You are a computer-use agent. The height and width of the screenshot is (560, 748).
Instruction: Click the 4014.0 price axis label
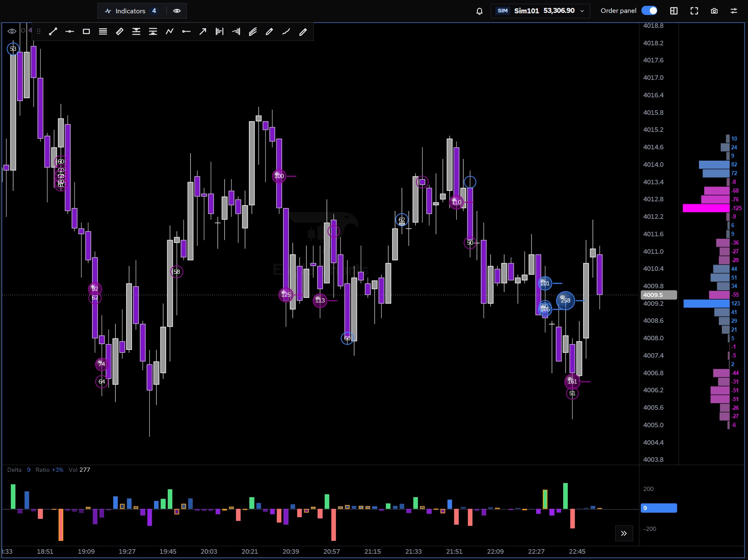[653, 164]
